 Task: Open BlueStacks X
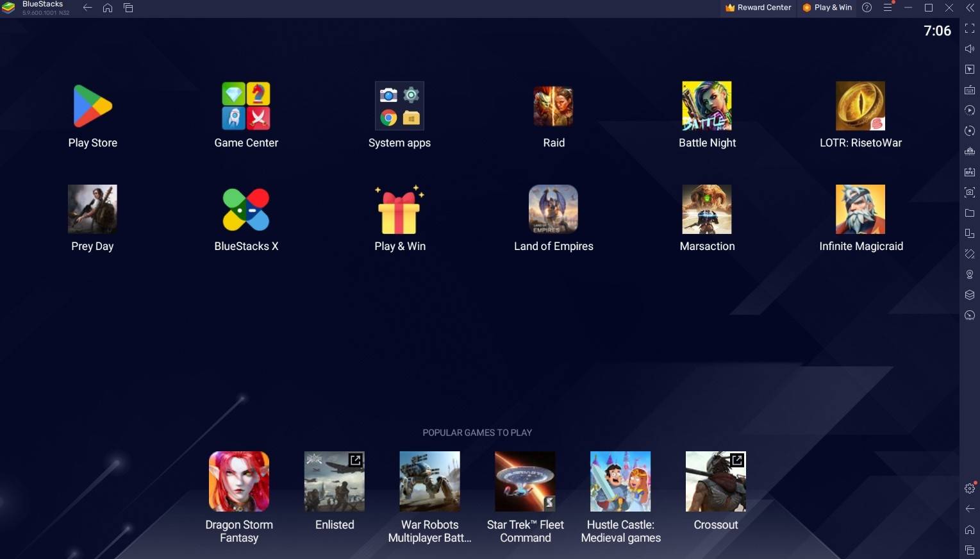click(x=246, y=209)
